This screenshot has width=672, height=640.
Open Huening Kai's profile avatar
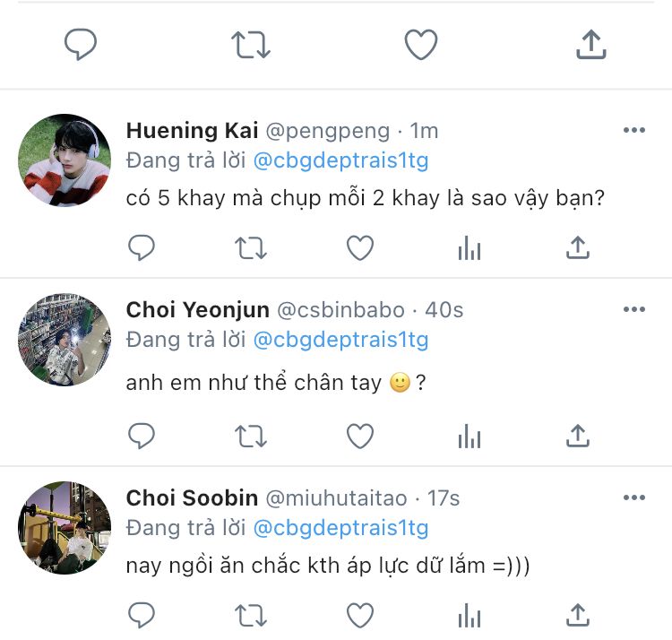tap(65, 160)
